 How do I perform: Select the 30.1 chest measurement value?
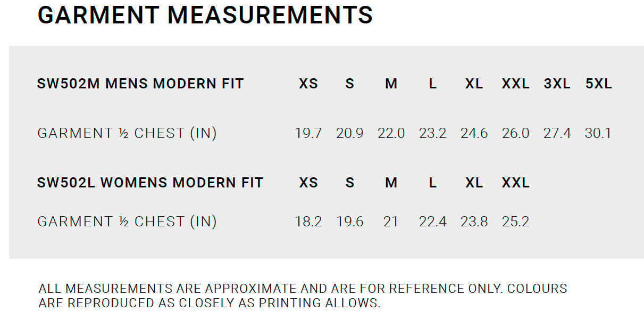(x=598, y=133)
